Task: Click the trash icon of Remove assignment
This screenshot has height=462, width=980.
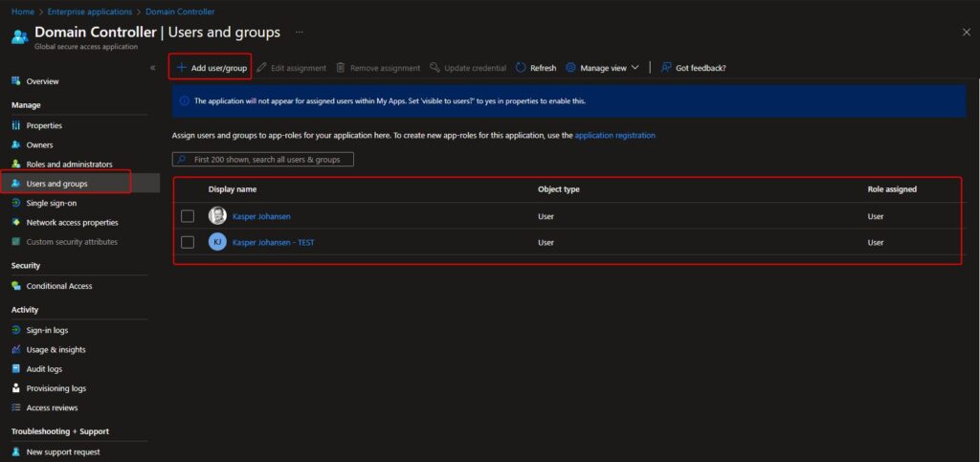Action: pos(341,67)
